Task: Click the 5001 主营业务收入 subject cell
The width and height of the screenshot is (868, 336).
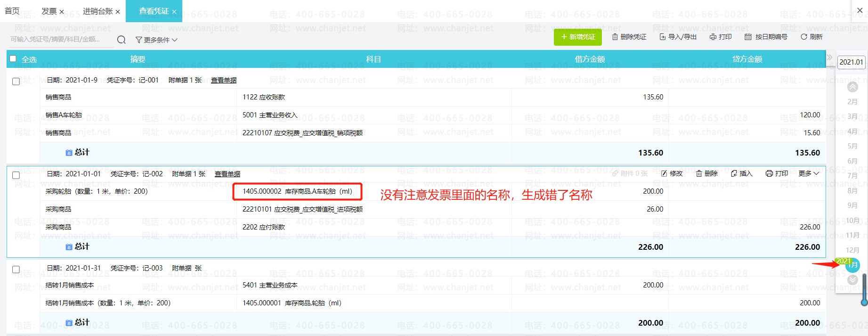Action: [374, 115]
